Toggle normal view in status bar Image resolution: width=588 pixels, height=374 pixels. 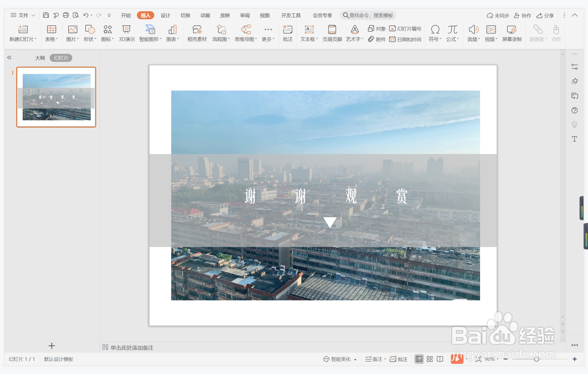click(419, 359)
